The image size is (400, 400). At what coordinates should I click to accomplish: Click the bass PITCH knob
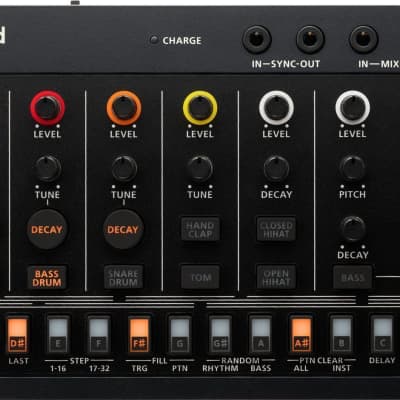click(x=352, y=168)
